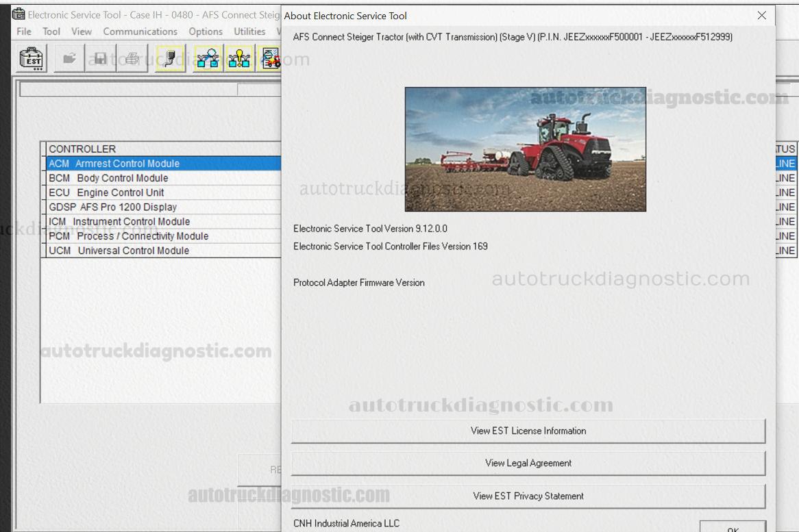Image resolution: width=799 pixels, height=532 pixels.
Task: Open the Options menu
Action: point(206,31)
